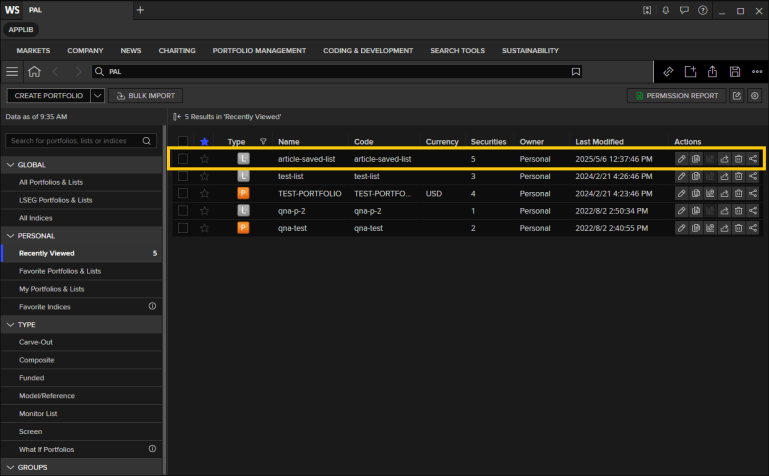This screenshot has width=769, height=476.
Task: Copy link with the chain icon
Action: click(x=668, y=72)
